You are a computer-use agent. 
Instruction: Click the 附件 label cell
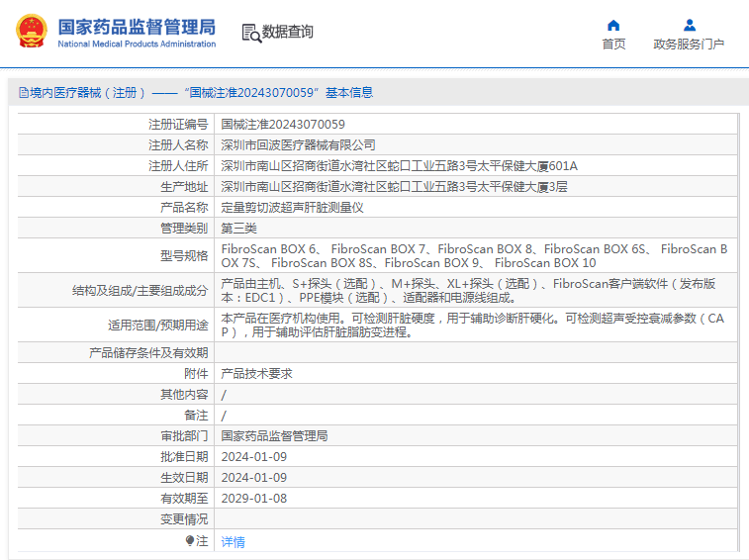[116, 374]
